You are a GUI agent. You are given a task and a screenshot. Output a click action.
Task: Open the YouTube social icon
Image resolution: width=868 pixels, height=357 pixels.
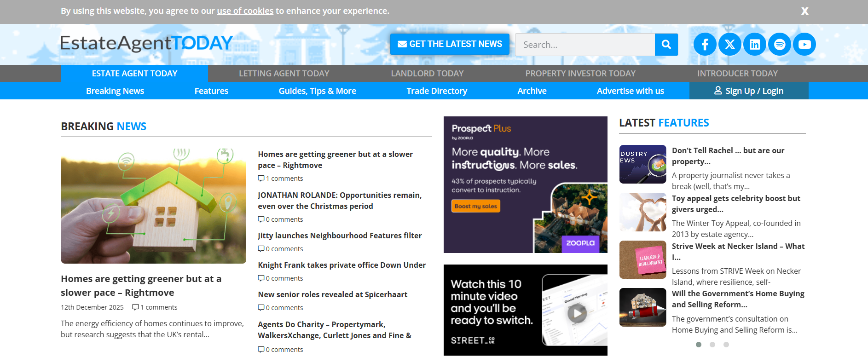(804, 44)
